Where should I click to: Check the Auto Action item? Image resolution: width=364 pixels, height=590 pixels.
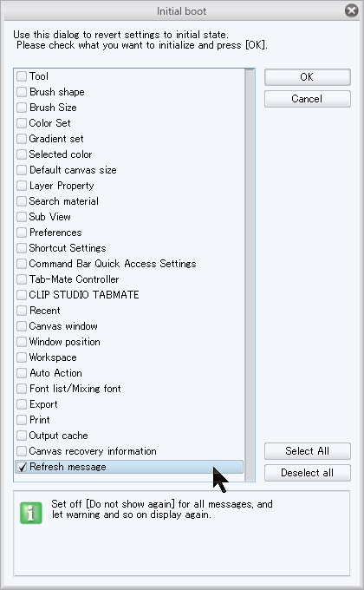(22, 373)
